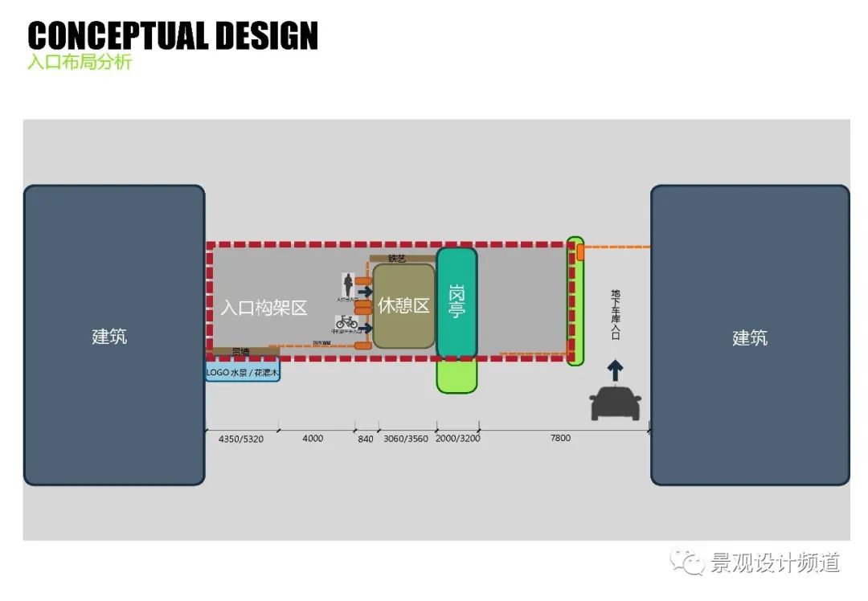868x601 pixels.
Task: Click the 4350/5320 dimension label
Action: click(x=241, y=439)
